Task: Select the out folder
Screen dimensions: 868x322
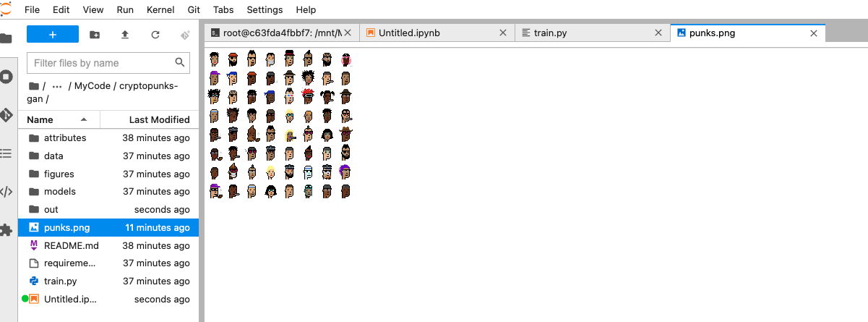Action: (x=109, y=209)
